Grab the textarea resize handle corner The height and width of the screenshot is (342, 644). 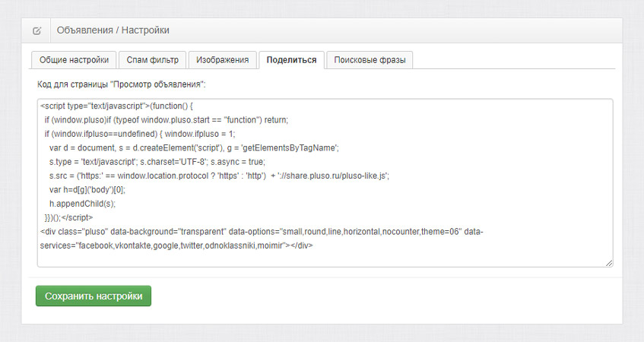pyautogui.click(x=609, y=263)
